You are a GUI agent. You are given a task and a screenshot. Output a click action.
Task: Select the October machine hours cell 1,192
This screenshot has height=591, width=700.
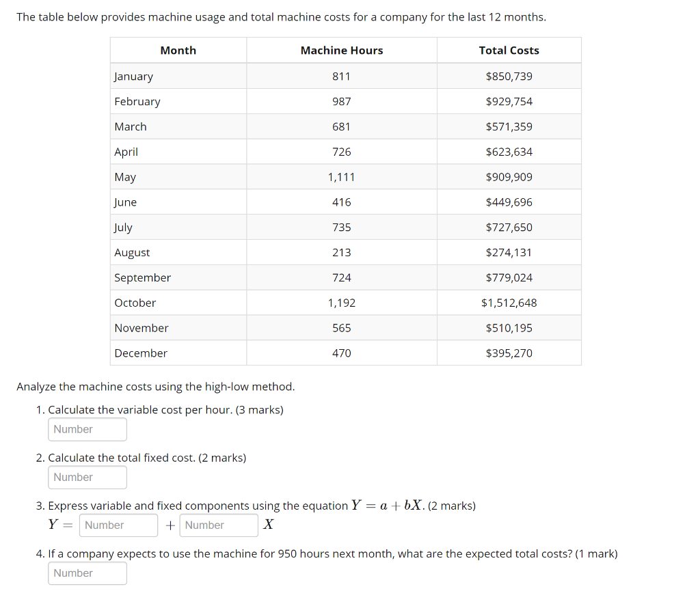342,303
